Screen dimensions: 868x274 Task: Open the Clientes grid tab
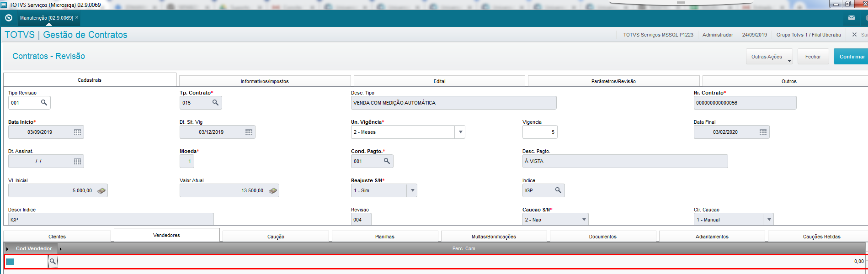coord(57,237)
